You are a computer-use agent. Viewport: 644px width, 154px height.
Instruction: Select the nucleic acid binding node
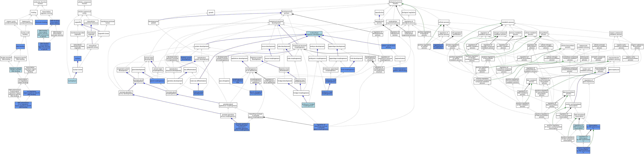(25, 34)
